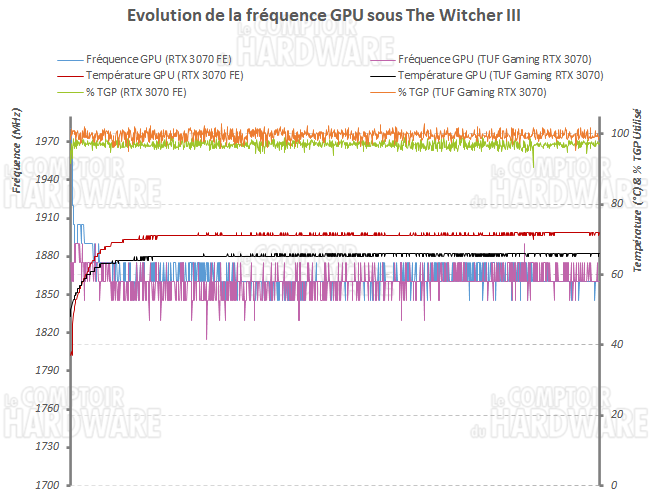This screenshot has width=649, height=495.
Task: Select the % TGP (RTX 3070 FE) legend entry
Action: [x=134, y=92]
